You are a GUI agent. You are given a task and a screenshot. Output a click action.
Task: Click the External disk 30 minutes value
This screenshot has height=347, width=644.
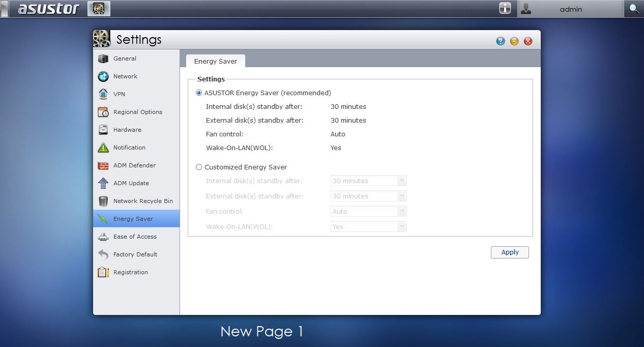348,121
